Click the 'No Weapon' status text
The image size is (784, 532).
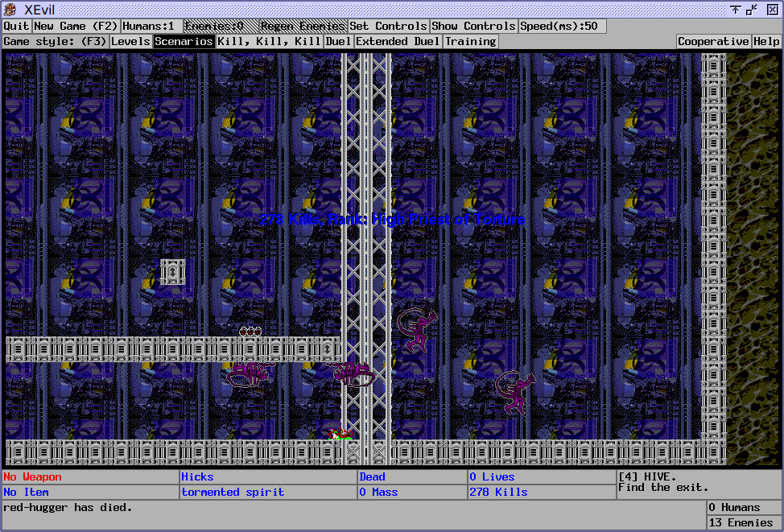[x=32, y=477]
